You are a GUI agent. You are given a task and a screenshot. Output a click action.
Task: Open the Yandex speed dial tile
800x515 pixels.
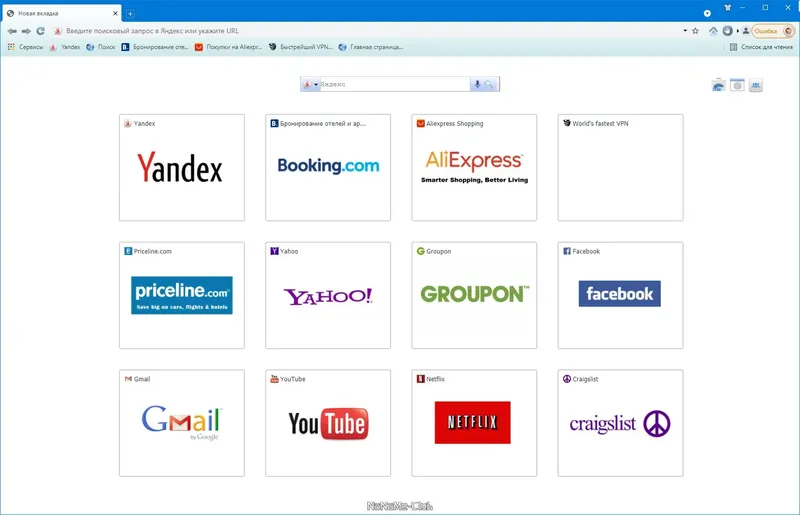click(x=182, y=167)
